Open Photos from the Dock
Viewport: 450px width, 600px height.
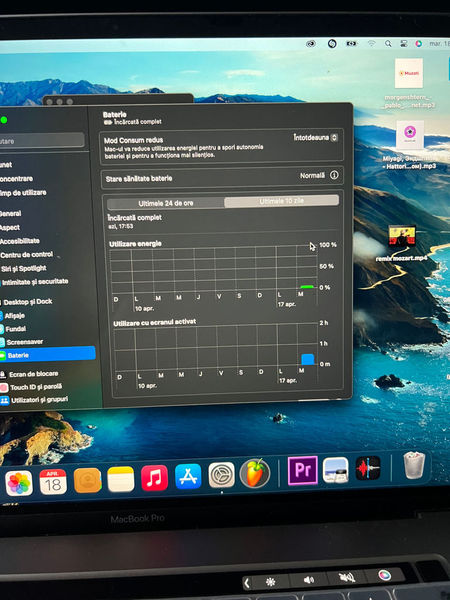pos(19,483)
